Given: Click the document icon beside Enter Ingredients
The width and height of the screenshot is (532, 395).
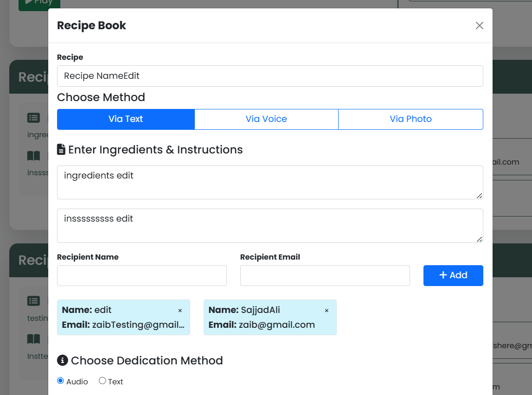Looking at the screenshot, I should point(61,149).
